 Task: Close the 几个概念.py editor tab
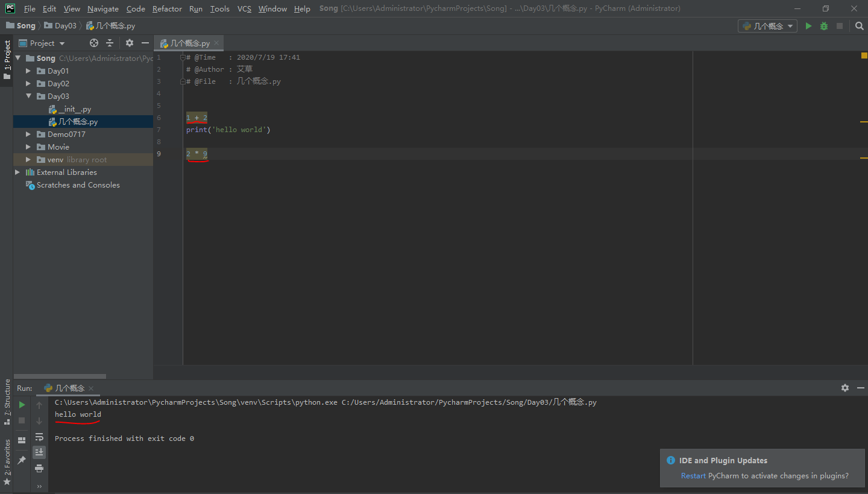[x=217, y=43]
